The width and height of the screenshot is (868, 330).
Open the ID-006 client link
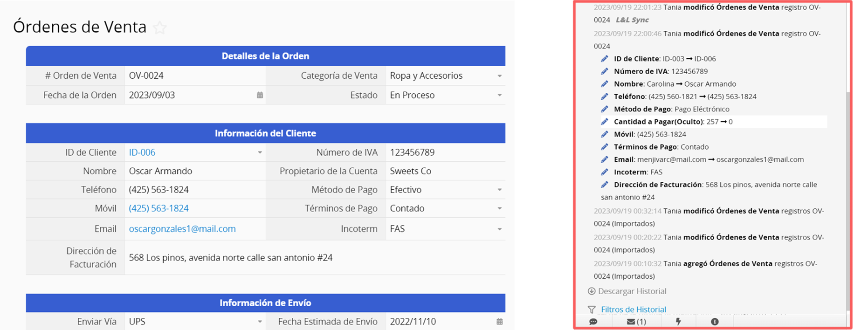(x=142, y=152)
